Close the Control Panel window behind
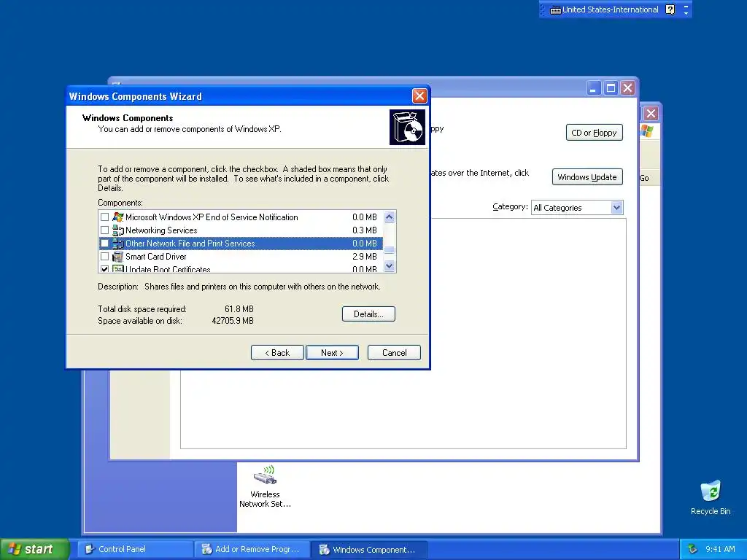Screen dimensions: 747x560 (651, 113)
